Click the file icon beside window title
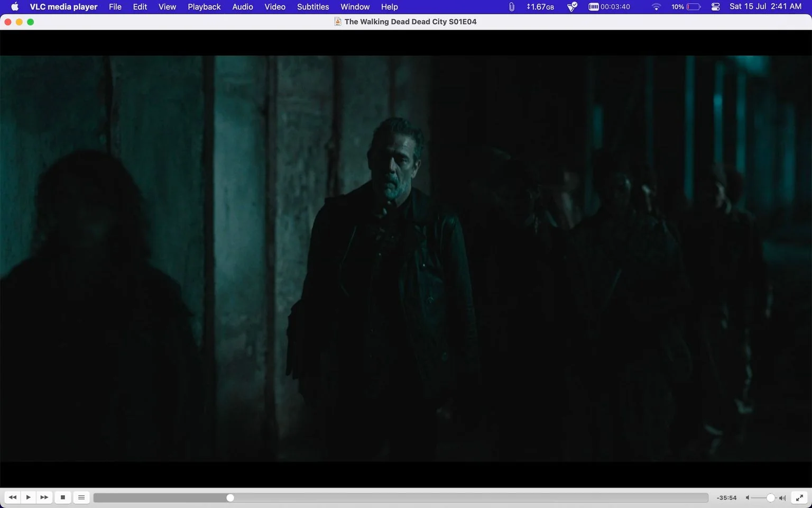Screen dimensions: 812x508 point(337,22)
